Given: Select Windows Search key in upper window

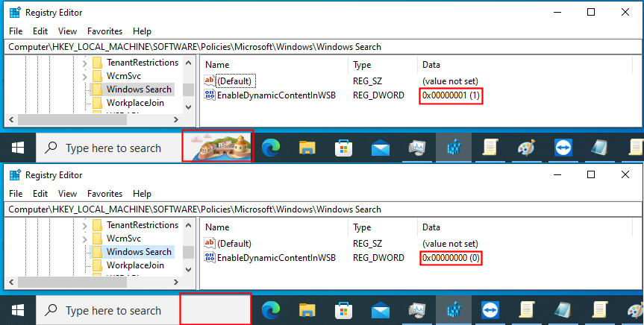Looking at the screenshot, I should (139, 89).
